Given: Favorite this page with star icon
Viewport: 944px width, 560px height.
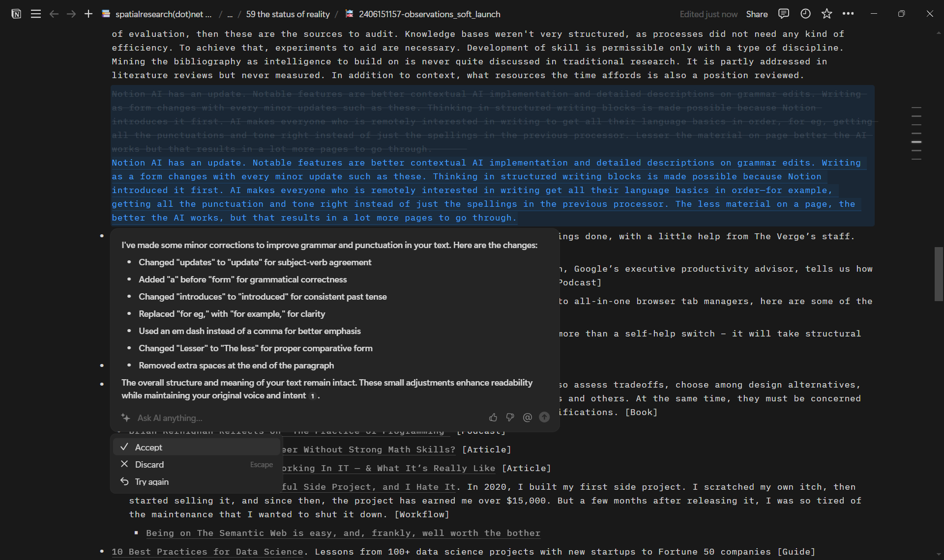Looking at the screenshot, I should [x=827, y=14].
